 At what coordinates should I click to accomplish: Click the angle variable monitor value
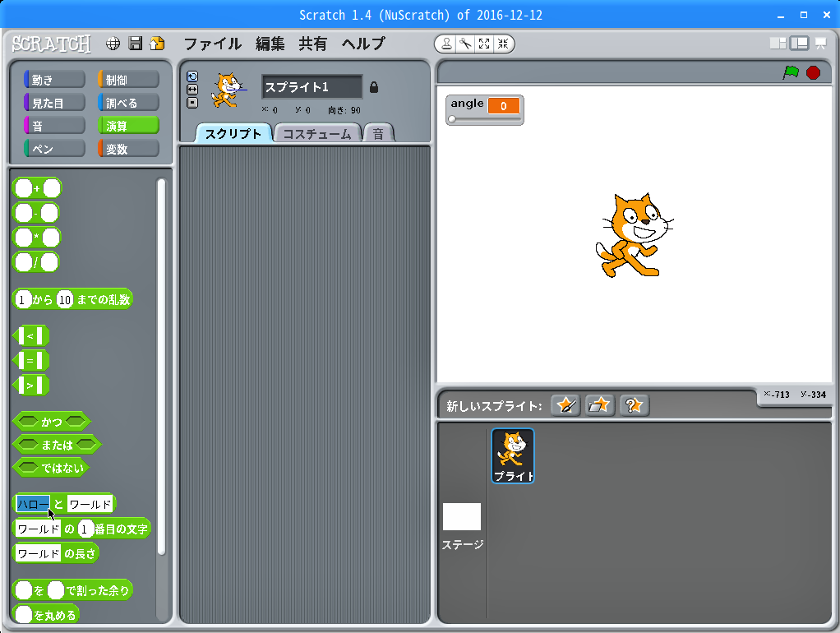point(504,105)
